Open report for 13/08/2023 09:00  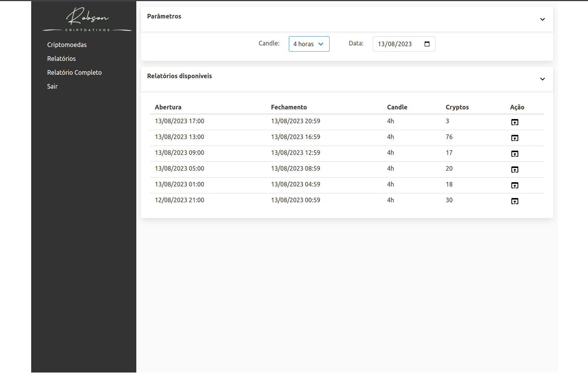(x=514, y=154)
